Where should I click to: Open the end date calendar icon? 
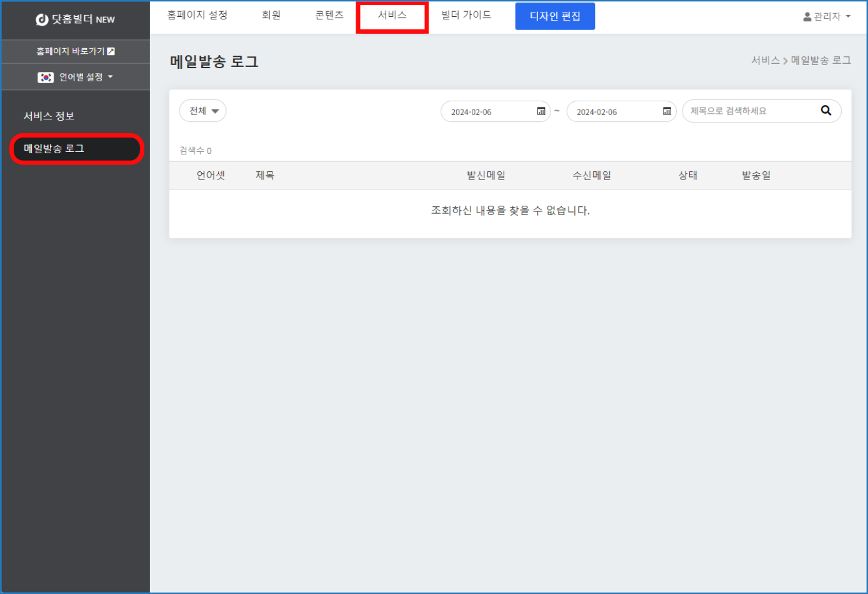(667, 111)
